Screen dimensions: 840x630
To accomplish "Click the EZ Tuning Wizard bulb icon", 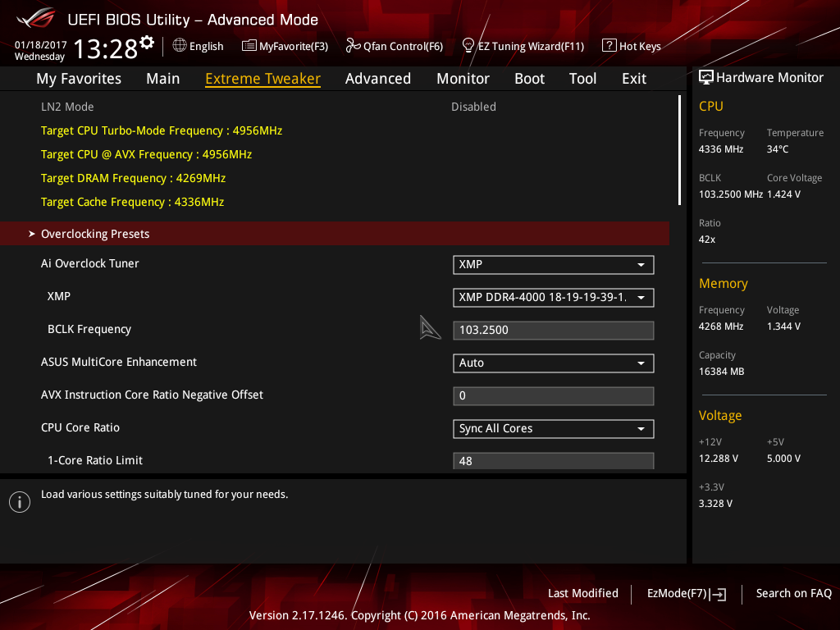I will click(468, 46).
